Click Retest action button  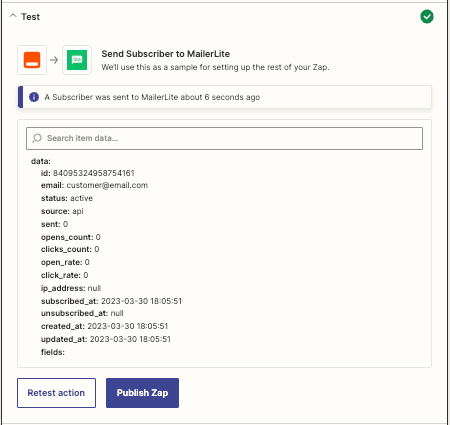tap(56, 393)
